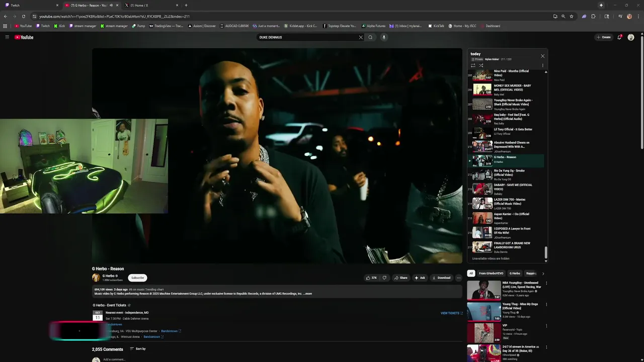Play 'Nino Paid - Months' from playlist
The height and width of the screenshot is (362, 644).
click(x=506, y=75)
